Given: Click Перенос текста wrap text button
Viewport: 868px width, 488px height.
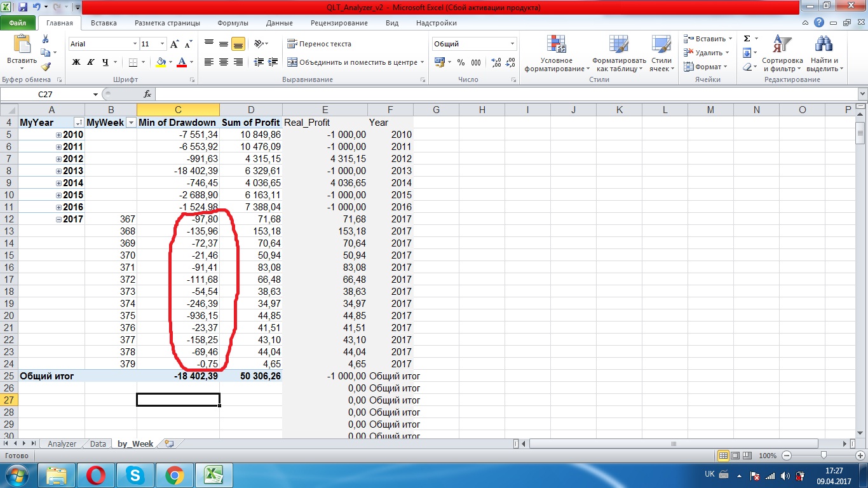Looking at the screenshot, I should point(319,44).
